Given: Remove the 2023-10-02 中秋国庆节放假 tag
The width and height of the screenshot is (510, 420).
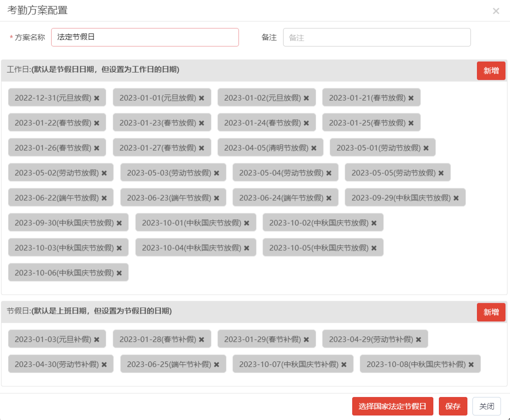Looking at the screenshot, I should (x=374, y=223).
